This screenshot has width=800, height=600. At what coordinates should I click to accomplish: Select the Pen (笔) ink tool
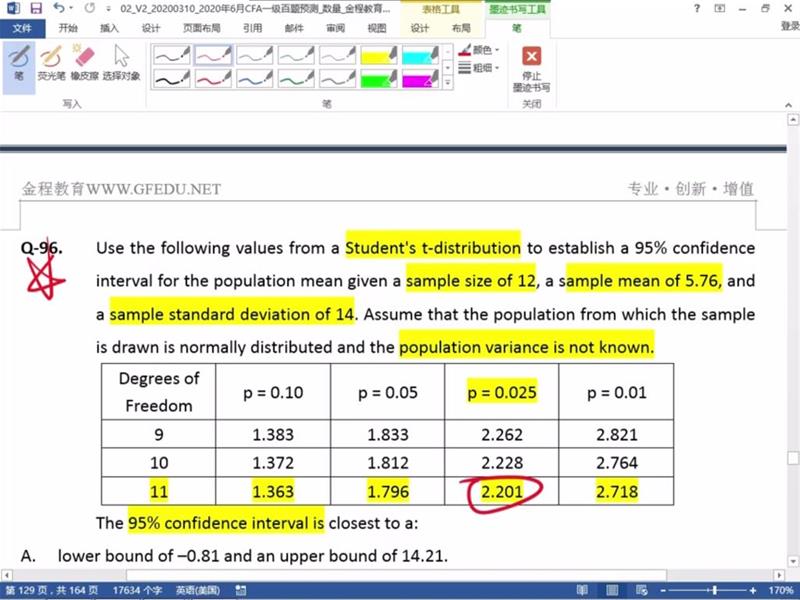point(18,62)
